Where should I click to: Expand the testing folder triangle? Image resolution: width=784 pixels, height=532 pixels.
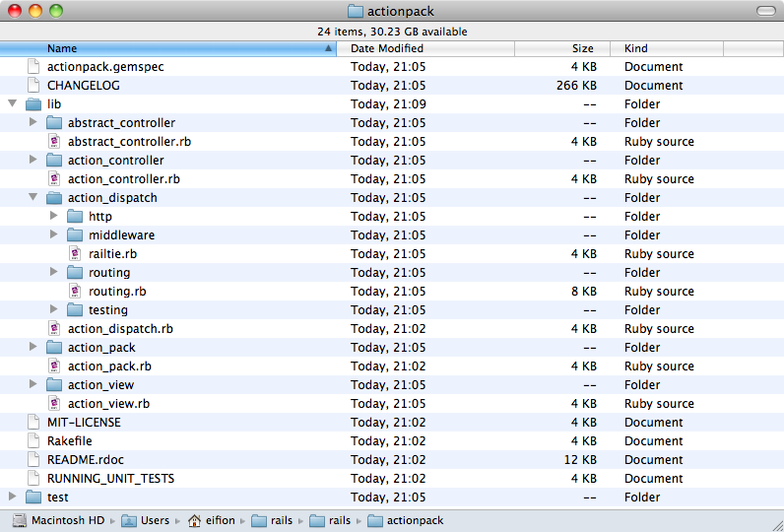54,309
